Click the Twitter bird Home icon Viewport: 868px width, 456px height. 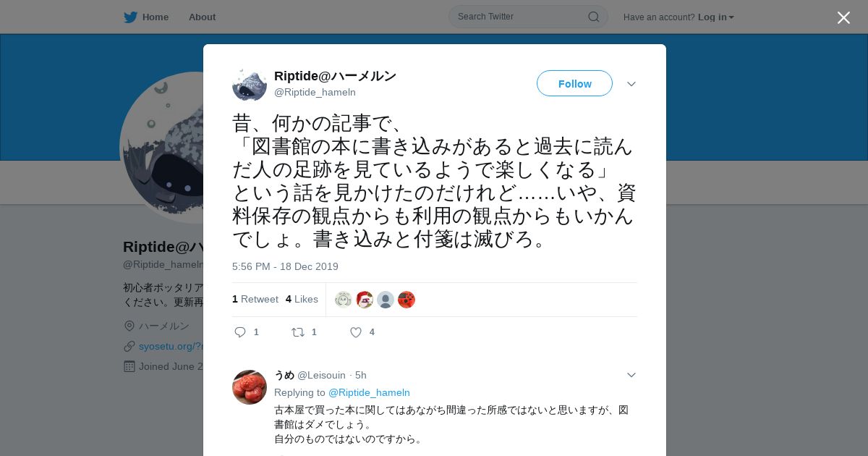(x=130, y=17)
